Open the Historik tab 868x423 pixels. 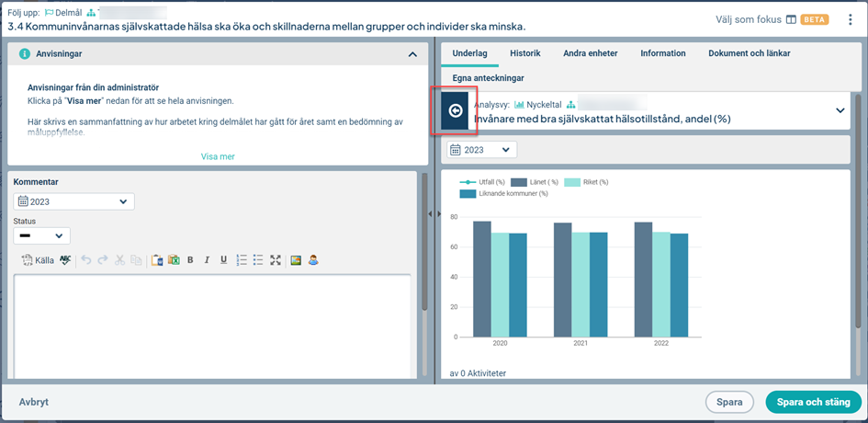coord(524,53)
